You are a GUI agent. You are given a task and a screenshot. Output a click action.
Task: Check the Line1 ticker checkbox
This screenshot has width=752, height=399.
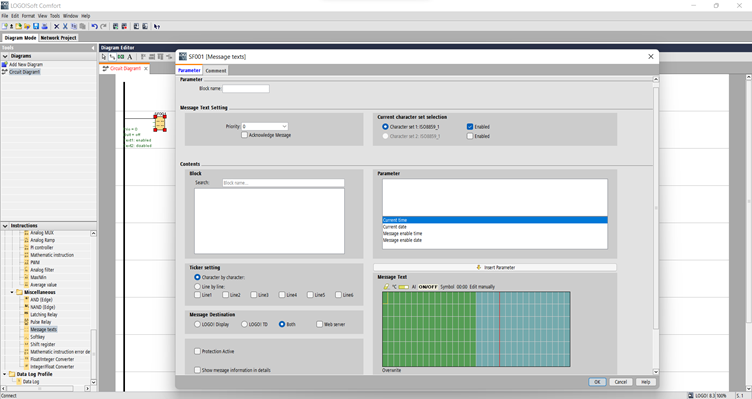(x=198, y=295)
